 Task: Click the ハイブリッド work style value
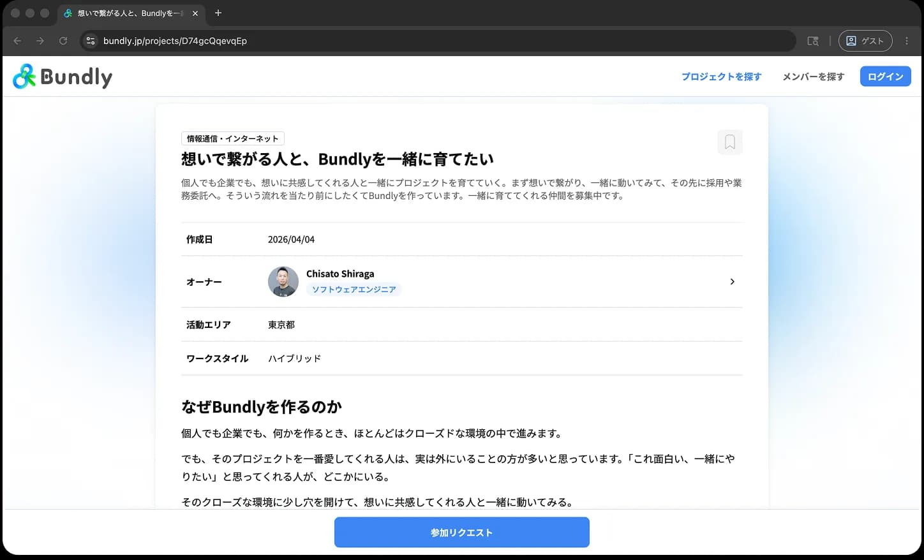294,358
